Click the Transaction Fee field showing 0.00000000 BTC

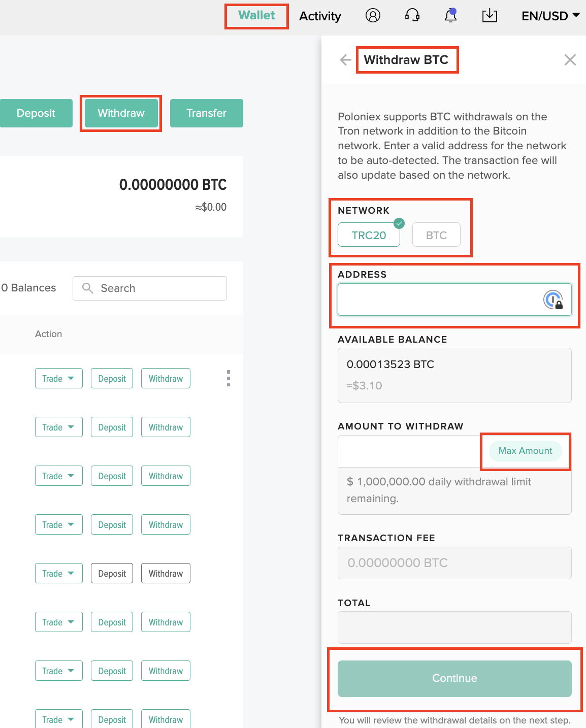[454, 562]
